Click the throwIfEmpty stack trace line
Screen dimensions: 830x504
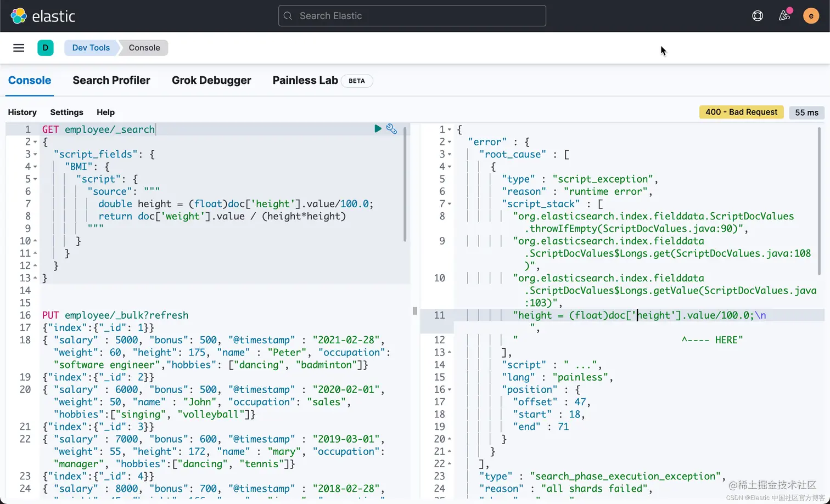click(x=653, y=223)
